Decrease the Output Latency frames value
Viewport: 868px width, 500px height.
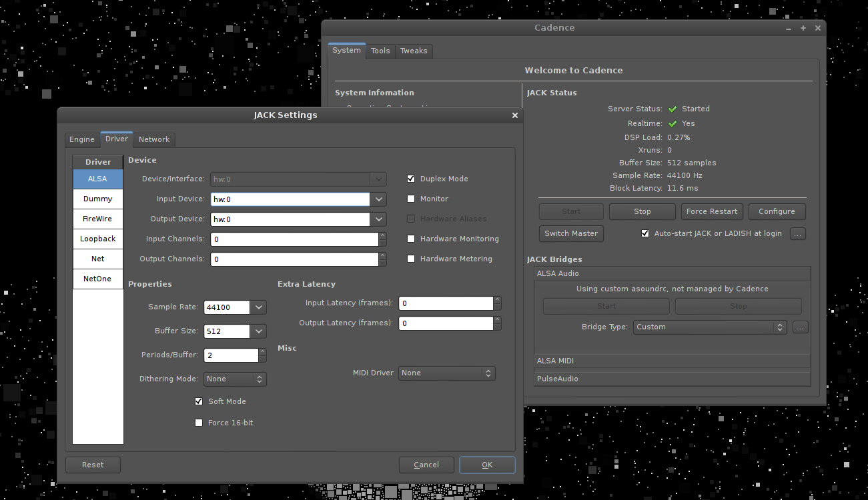pos(497,327)
